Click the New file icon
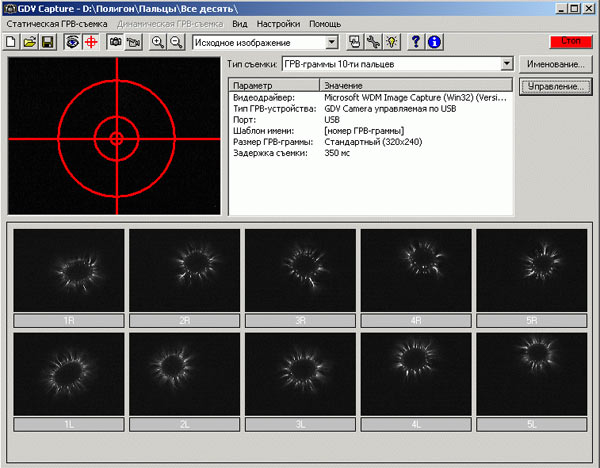 point(11,42)
